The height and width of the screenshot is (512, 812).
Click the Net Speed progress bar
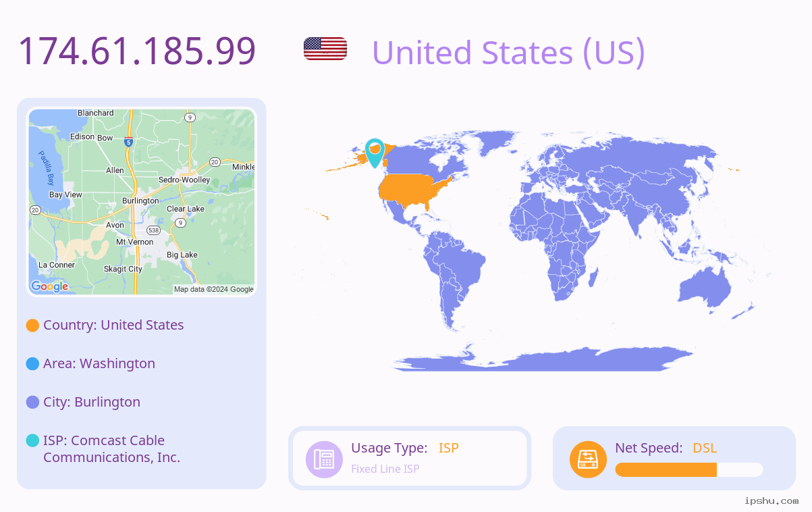[689, 469]
